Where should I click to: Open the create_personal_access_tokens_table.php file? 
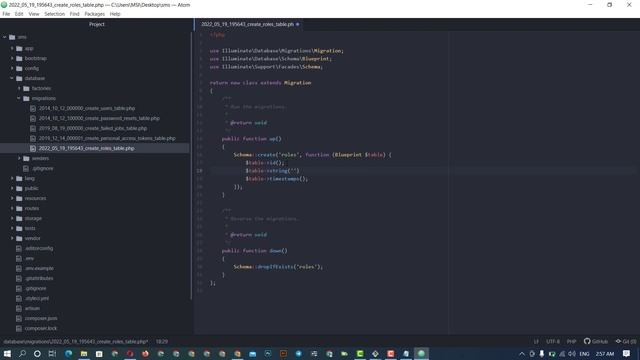[x=107, y=138]
